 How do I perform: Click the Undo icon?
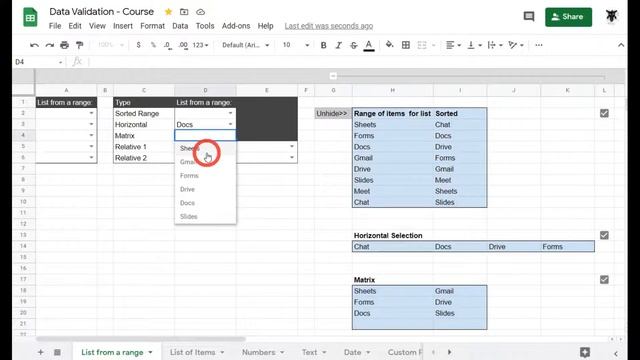click(x=34, y=45)
